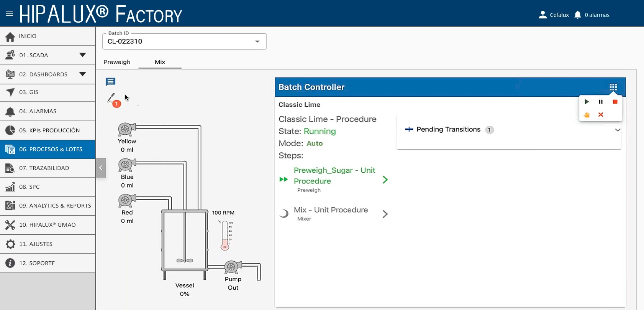Select 06. PROCESOS & LOTES
The image size is (644, 310).
pyautogui.click(x=48, y=149)
